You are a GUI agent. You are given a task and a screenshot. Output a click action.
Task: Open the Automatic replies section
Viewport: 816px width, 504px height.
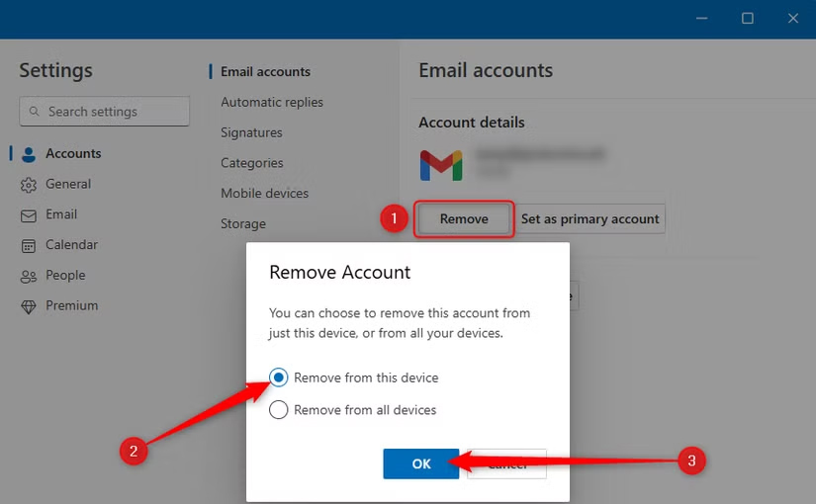tap(272, 102)
